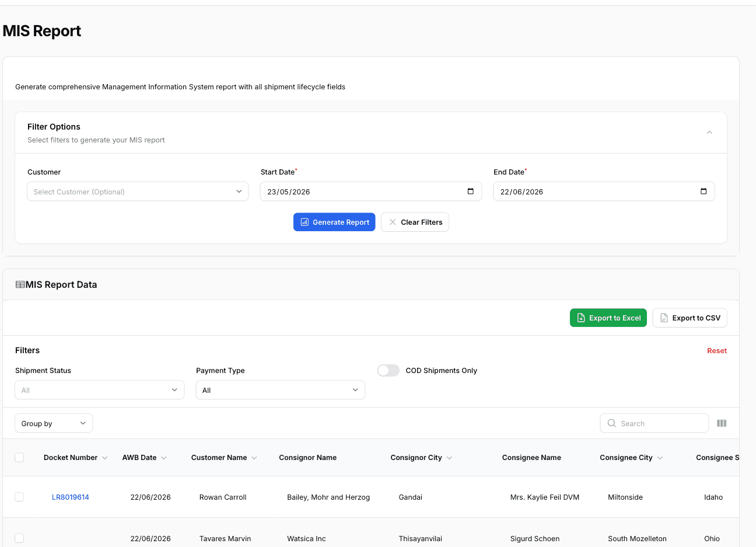Reset the table filters
756x547 pixels.
(717, 351)
